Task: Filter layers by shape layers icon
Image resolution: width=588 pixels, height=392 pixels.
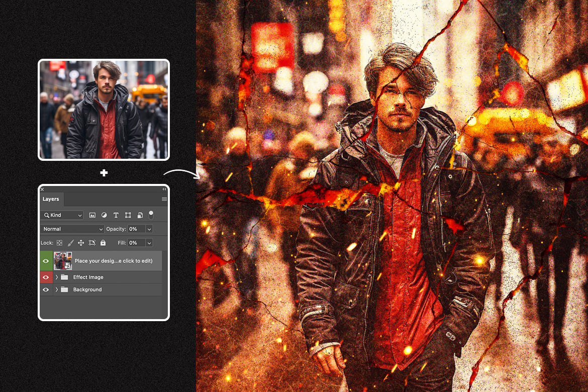Action: click(x=128, y=215)
